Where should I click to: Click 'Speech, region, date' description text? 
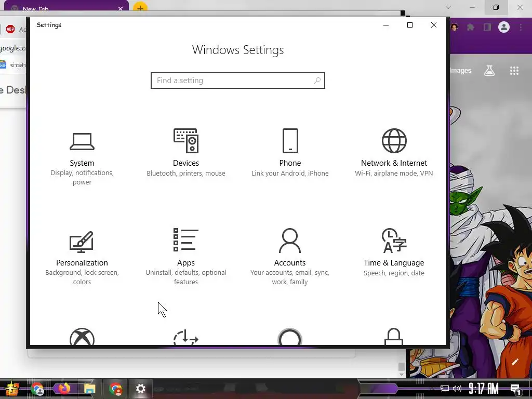[394, 273]
